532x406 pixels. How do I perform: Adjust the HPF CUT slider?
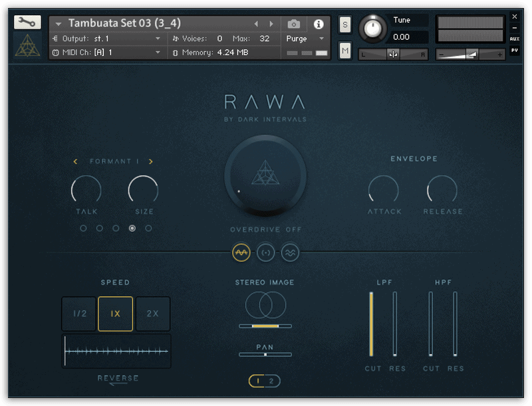(430, 324)
